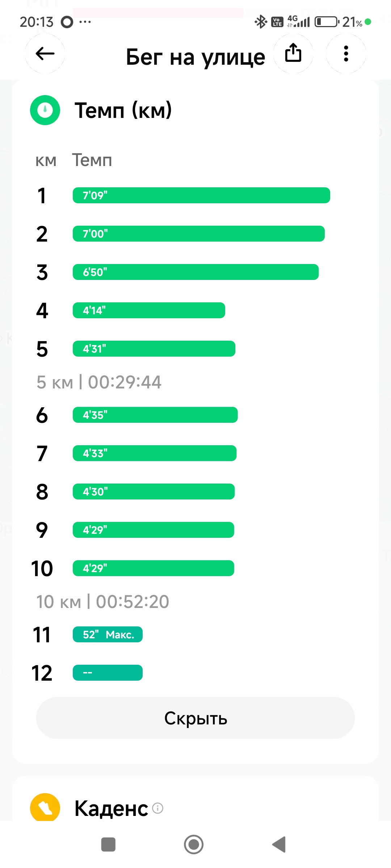Tap the kilometer 12 empty pace bar
Screen dimensions: 391x868
pyautogui.click(x=108, y=673)
